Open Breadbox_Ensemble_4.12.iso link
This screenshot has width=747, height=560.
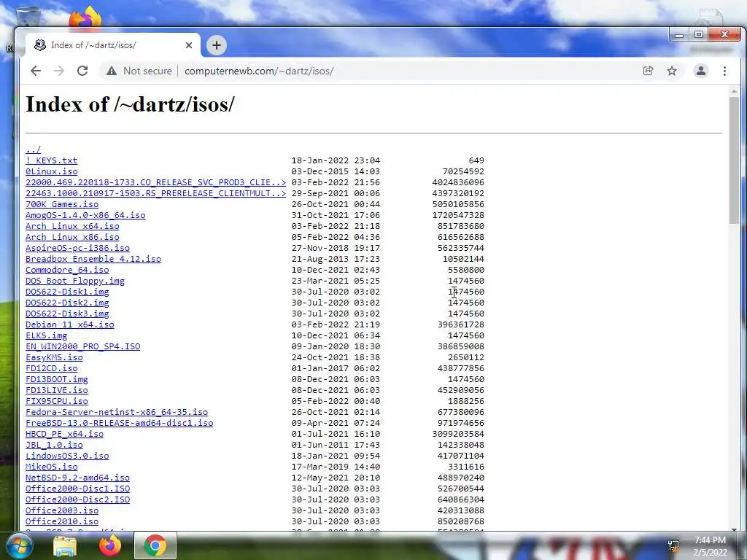[93, 259]
